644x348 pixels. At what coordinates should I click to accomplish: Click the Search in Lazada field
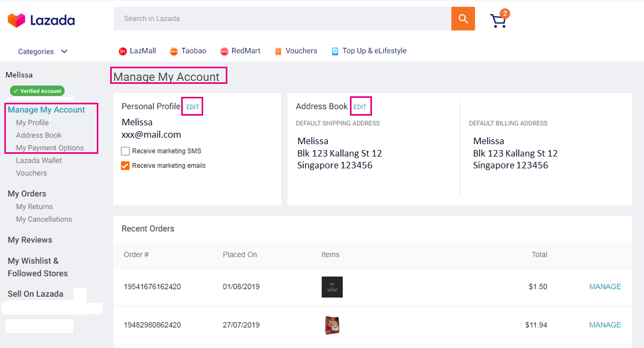(283, 18)
